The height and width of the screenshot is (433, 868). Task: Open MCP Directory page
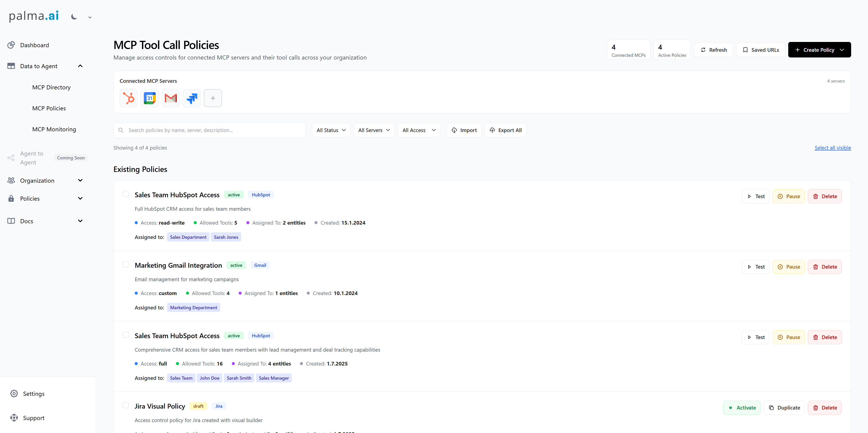(x=51, y=87)
